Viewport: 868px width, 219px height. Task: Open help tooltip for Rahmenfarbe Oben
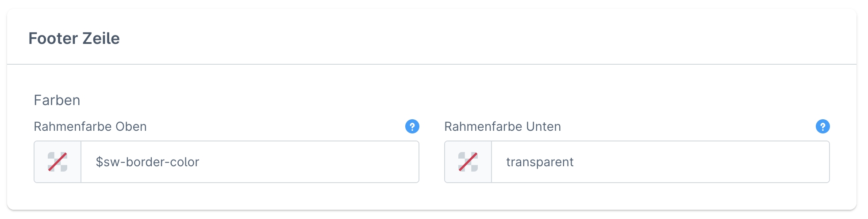click(412, 126)
